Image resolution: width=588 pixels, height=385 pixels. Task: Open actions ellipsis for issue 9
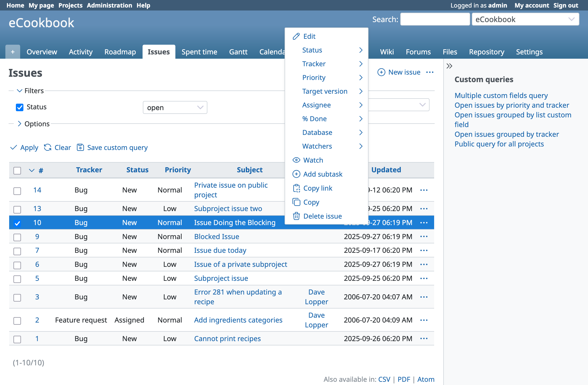(424, 237)
